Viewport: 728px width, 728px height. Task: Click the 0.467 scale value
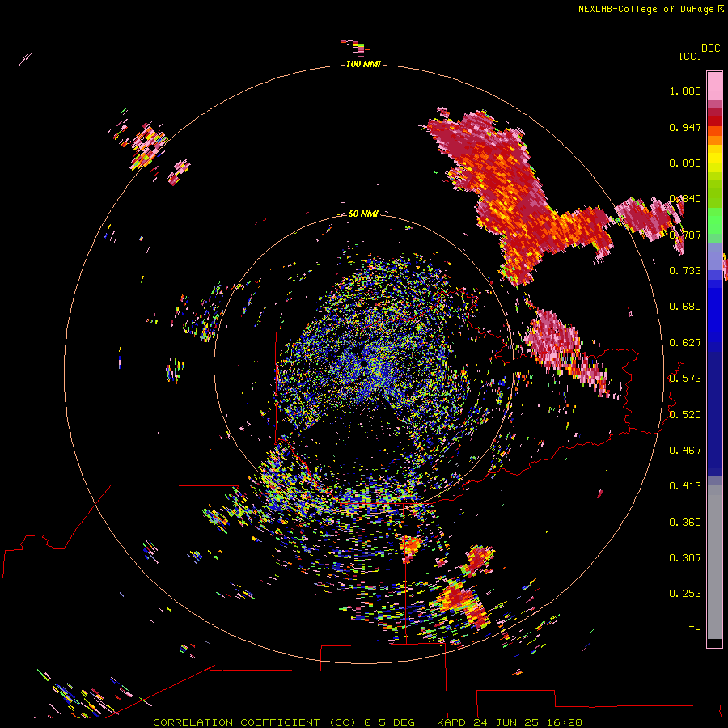click(x=685, y=451)
